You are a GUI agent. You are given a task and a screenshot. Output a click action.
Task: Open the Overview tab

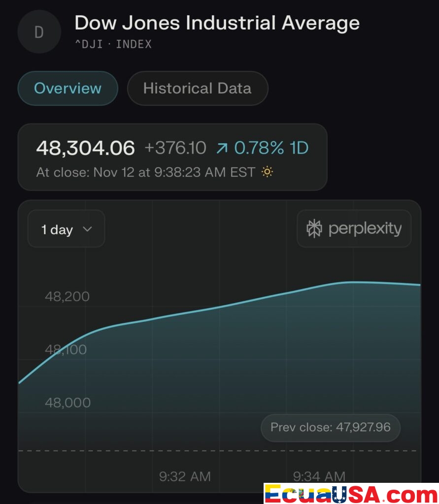(68, 89)
